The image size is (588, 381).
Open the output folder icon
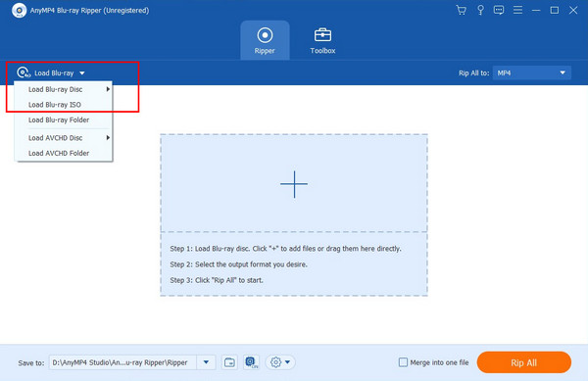coord(229,362)
